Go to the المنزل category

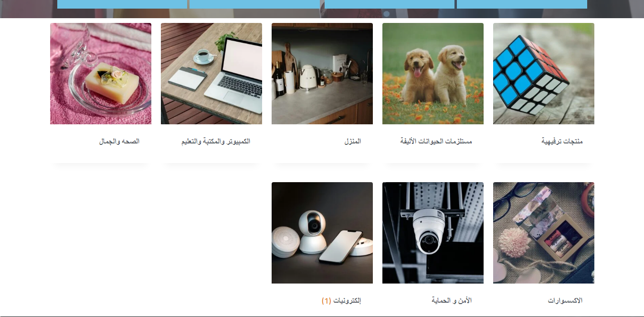tap(353, 142)
